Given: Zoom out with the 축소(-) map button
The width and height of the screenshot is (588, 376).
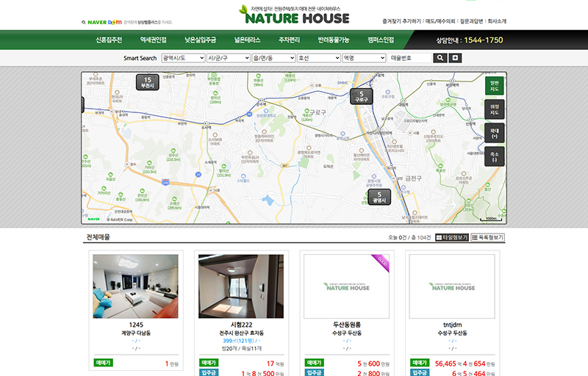Looking at the screenshot, I should tap(494, 156).
